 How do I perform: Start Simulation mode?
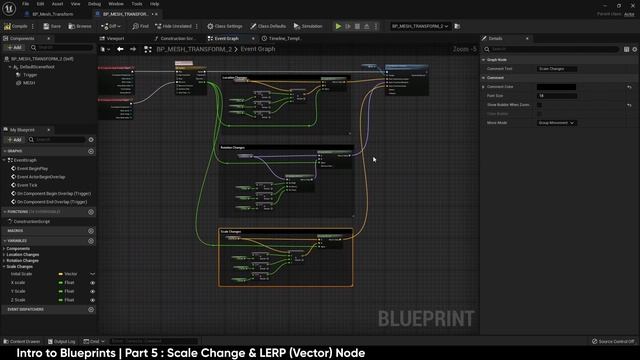click(x=308, y=26)
